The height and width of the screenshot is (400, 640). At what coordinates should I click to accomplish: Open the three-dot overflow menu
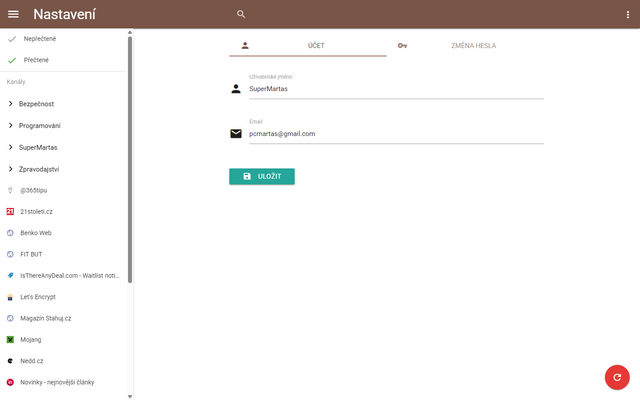pyautogui.click(x=627, y=15)
